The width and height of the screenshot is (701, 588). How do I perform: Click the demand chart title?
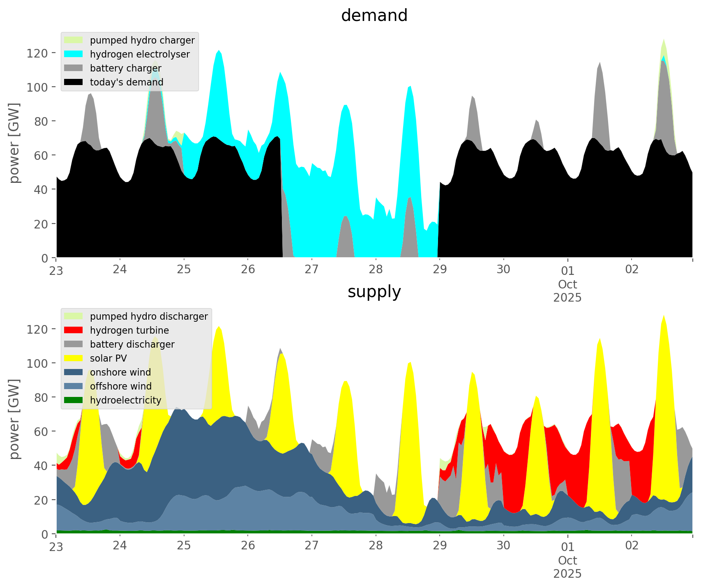pos(374,16)
